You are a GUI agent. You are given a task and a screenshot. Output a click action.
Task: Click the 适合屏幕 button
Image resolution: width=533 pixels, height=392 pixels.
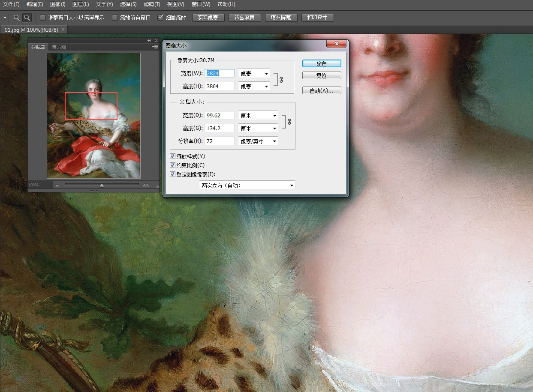245,18
